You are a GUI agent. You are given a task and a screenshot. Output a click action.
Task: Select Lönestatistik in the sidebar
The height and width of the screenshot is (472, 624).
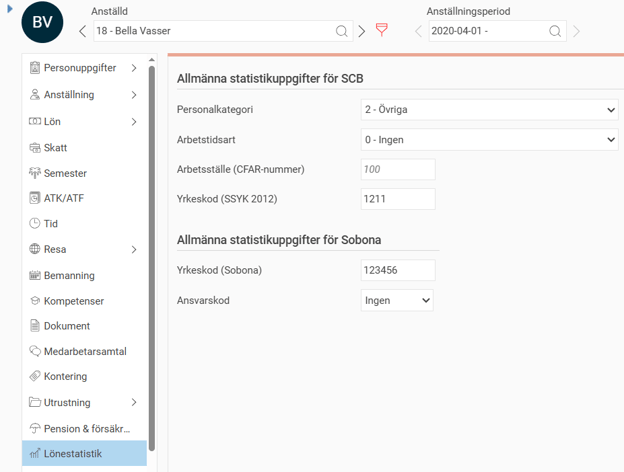tap(72, 453)
